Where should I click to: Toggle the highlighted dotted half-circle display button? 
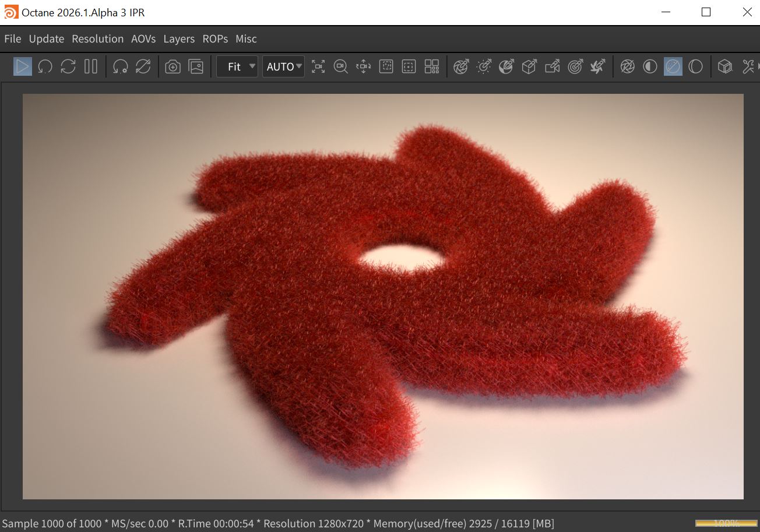[x=673, y=67]
